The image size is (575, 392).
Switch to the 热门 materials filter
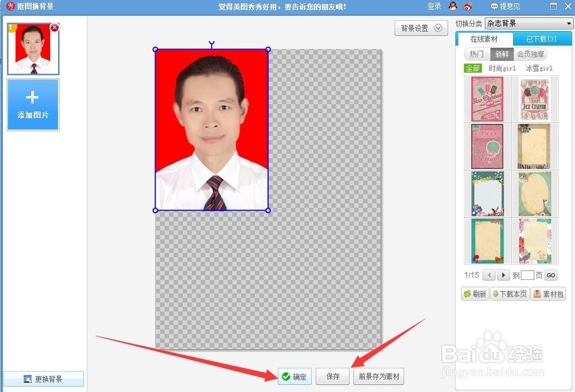coord(476,53)
